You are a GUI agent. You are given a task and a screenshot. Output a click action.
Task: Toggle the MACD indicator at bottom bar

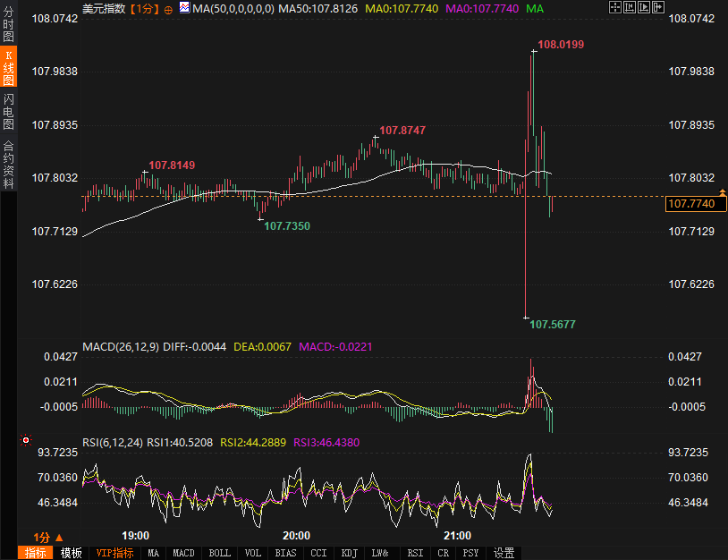pos(183,553)
